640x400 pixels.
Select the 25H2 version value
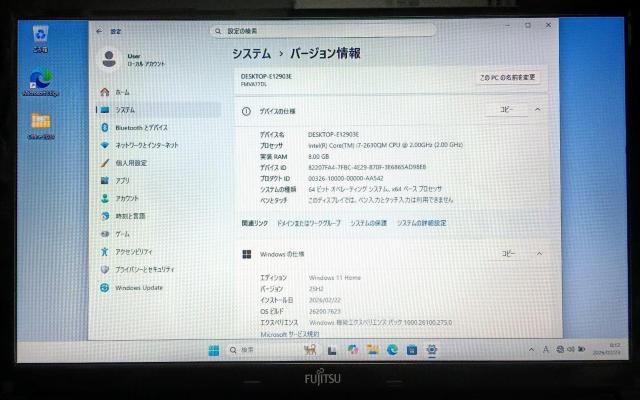pyautogui.click(x=316, y=289)
